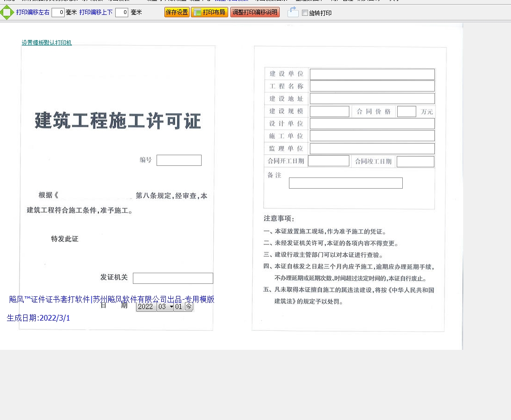Click the 建设单位 text box
511x420 pixels.
(372, 74)
